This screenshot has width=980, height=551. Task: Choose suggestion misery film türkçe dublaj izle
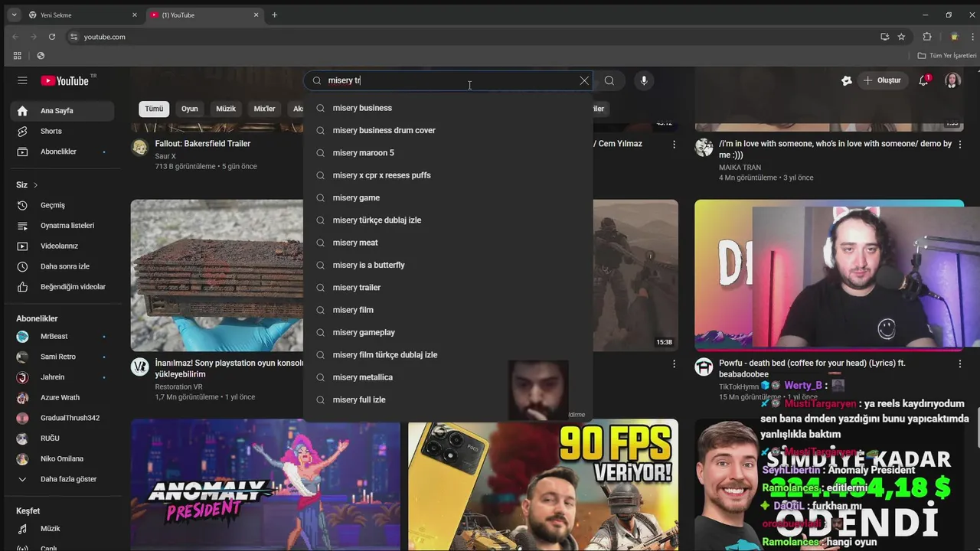click(x=448, y=355)
